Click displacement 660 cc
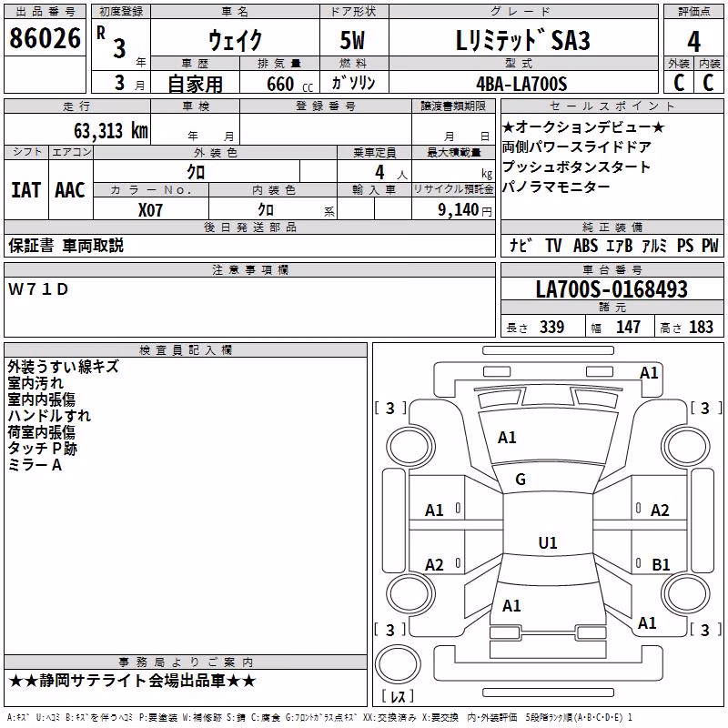The width and height of the screenshot is (728, 728). 289,85
